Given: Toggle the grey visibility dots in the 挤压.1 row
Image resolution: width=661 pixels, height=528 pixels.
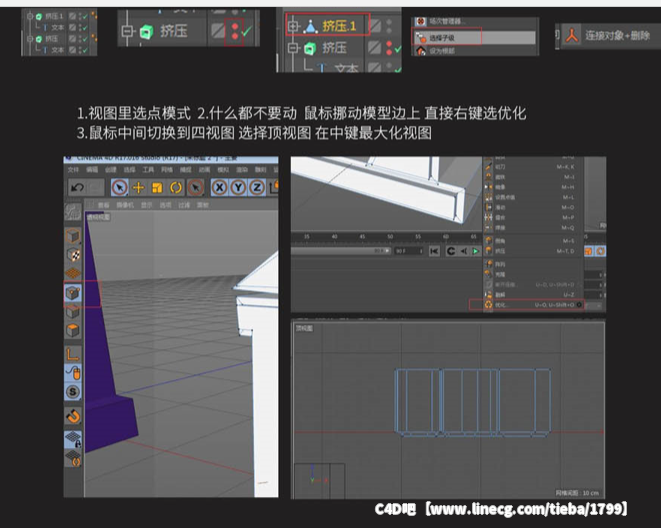Looking at the screenshot, I should point(389,26).
